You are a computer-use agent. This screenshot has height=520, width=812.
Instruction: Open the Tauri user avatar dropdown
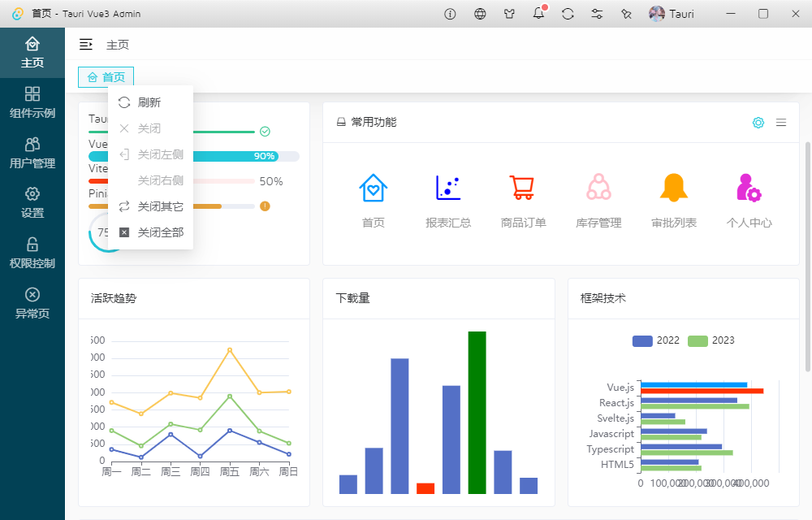coord(671,14)
